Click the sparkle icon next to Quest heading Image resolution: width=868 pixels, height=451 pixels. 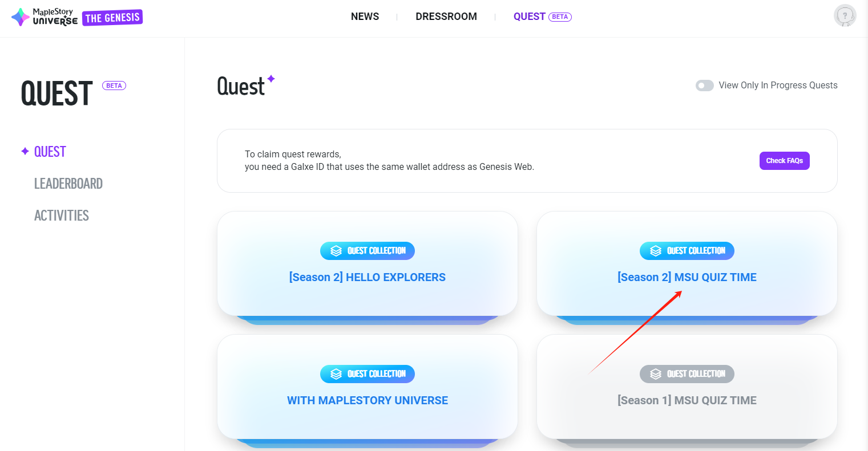point(271,79)
